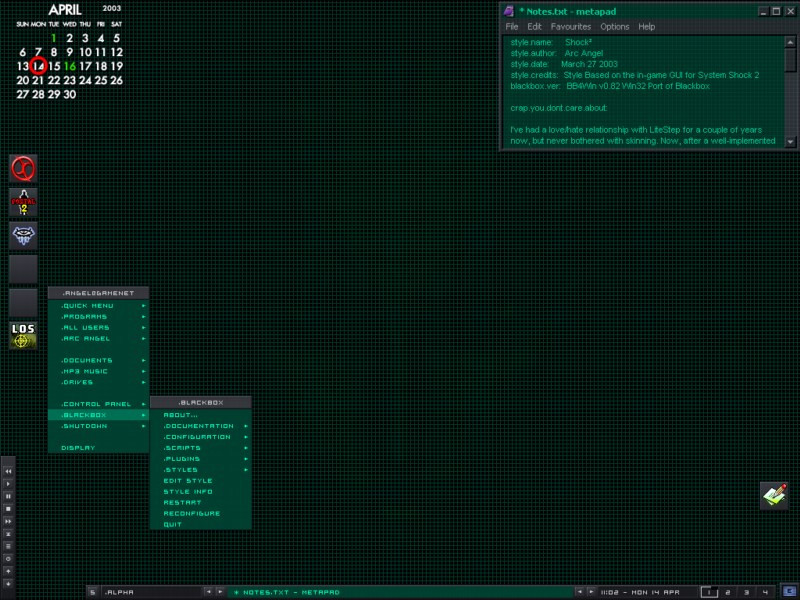Image resolution: width=800 pixels, height=600 pixels.
Task: Click the Notes.txt - metapad taskbar entry
Action: click(400, 592)
